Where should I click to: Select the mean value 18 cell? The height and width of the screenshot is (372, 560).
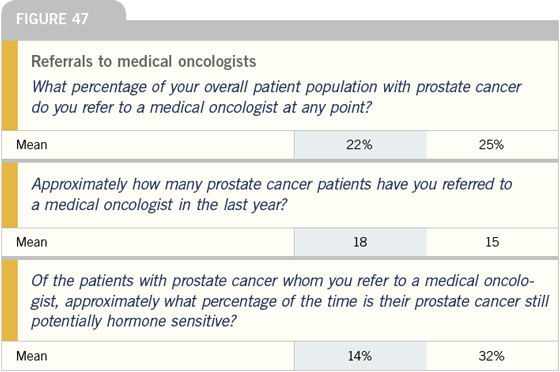[360, 242]
